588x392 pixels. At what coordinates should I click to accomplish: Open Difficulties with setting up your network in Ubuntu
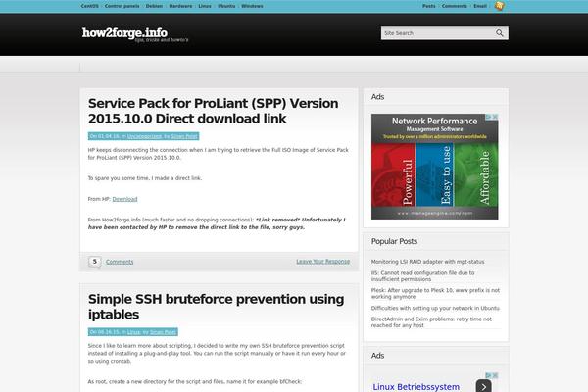(x=435, y=308)
